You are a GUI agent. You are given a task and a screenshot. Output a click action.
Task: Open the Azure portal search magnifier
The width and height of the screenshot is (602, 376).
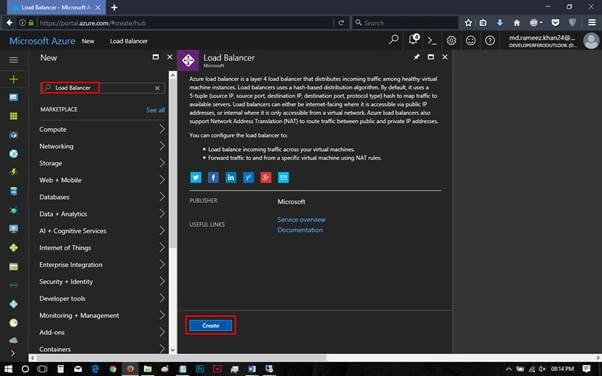coord(394,40)
